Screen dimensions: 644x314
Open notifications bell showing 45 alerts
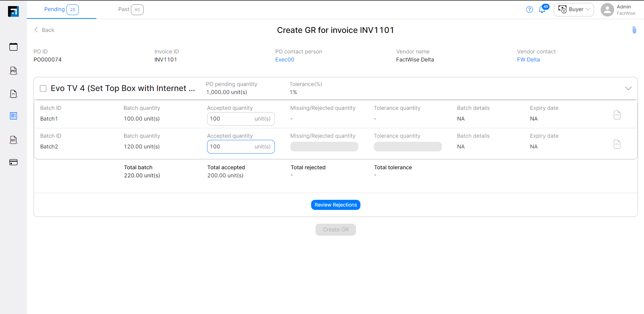point(542,9)
